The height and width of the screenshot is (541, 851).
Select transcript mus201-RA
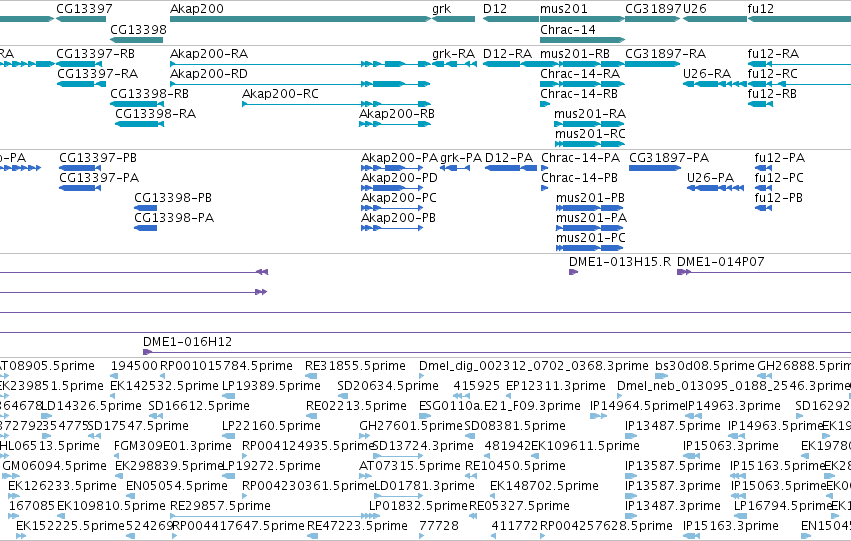coord(590,114)
